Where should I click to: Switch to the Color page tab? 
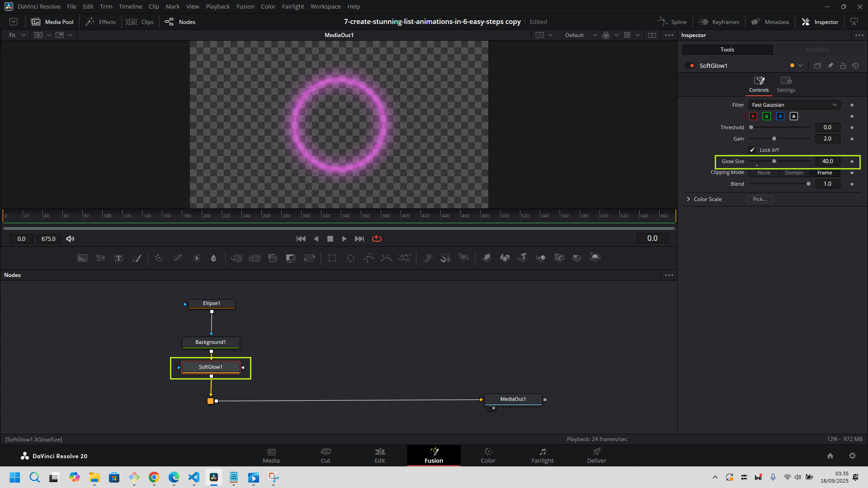[x=488, y=455]
